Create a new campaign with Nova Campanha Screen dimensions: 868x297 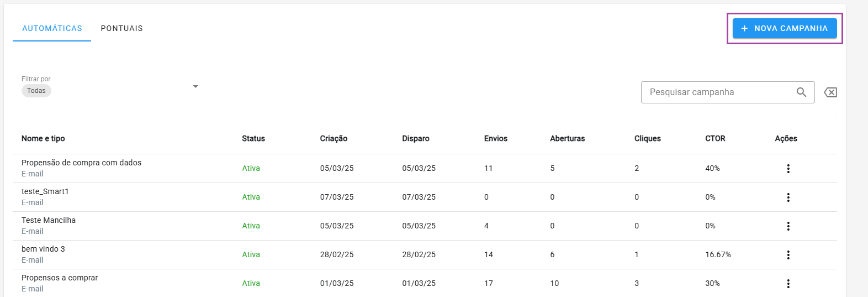tap(785, 28)
